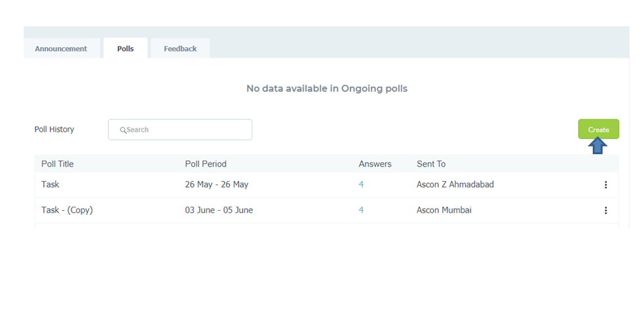Open three-dot menu for Task poll
The width and height of the screenshot is (644, 313).
605,184
